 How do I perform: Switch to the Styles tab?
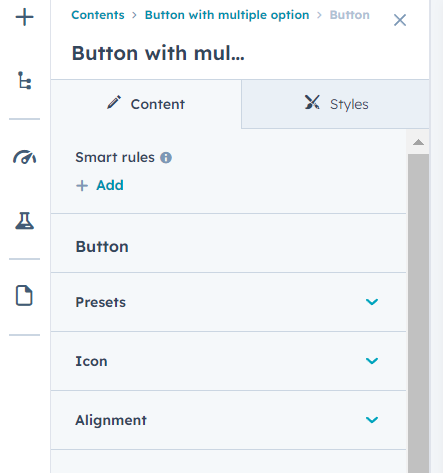pos(335,104)
